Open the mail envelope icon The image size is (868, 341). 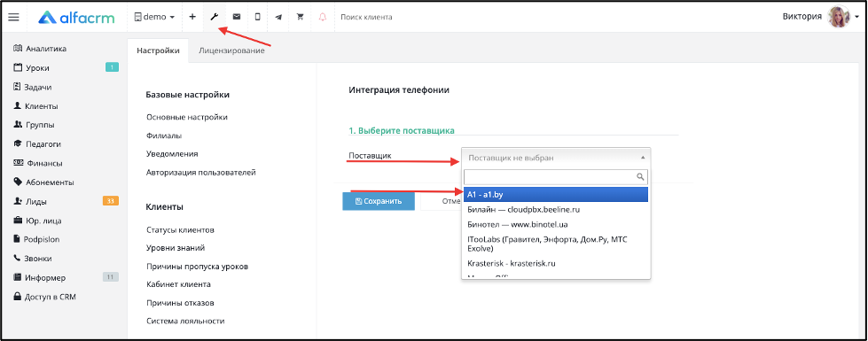tap(237, 17)
